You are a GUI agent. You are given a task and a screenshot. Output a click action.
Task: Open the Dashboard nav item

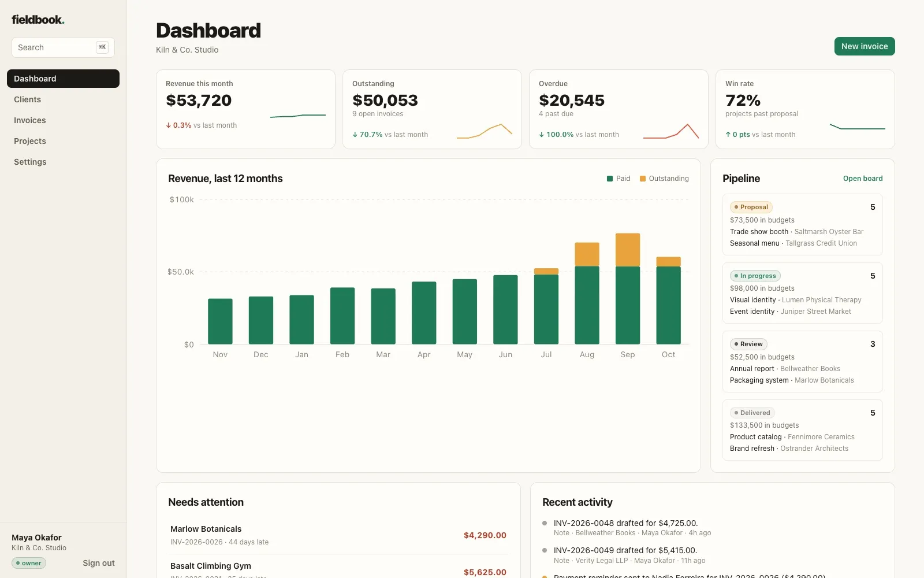63,79
